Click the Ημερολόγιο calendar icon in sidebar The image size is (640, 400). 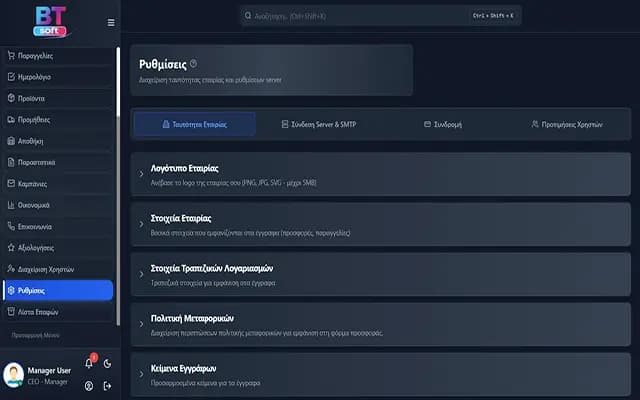[x=11, y=77]
